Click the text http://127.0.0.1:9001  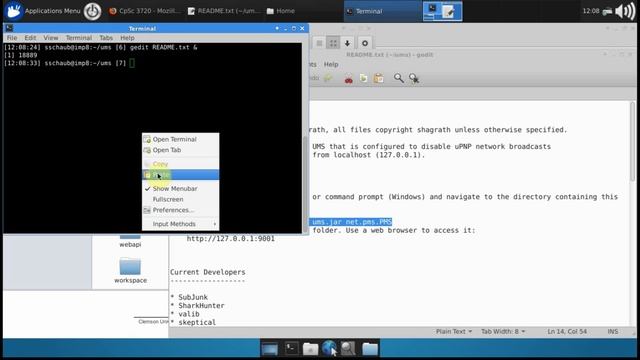(231, 238)
